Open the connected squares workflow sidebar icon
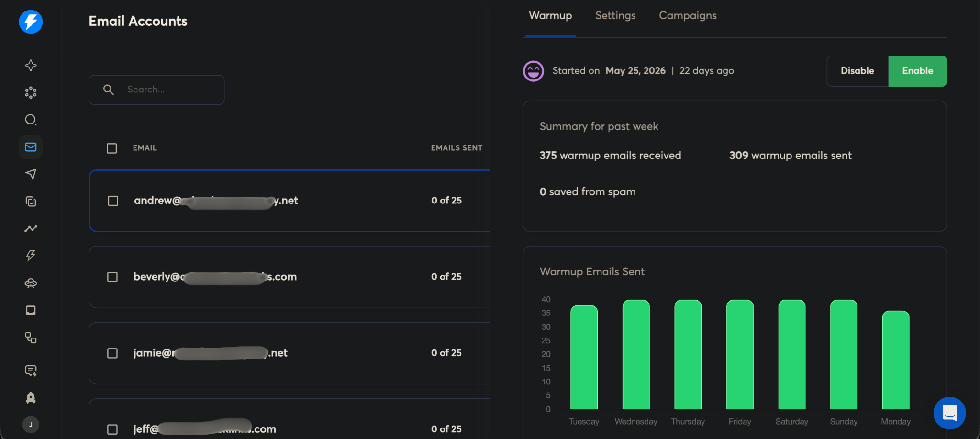The image size is (980, 439). [31, 338]
